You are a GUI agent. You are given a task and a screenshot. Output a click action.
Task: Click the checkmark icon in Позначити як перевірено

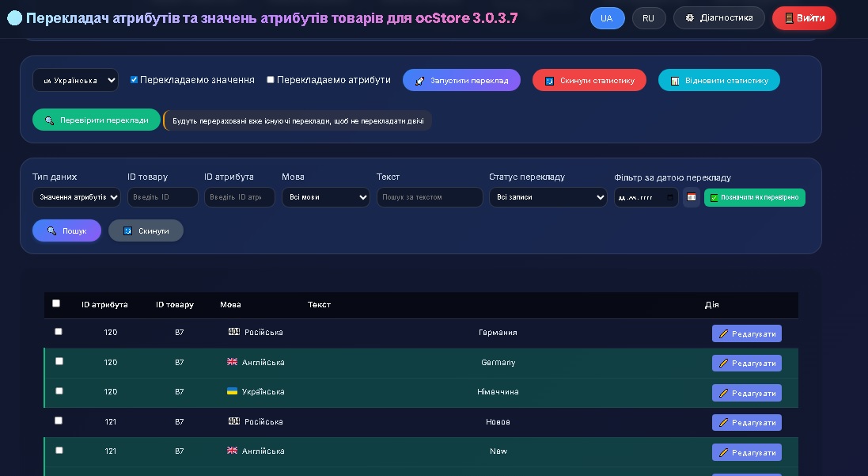coord(714,198)
